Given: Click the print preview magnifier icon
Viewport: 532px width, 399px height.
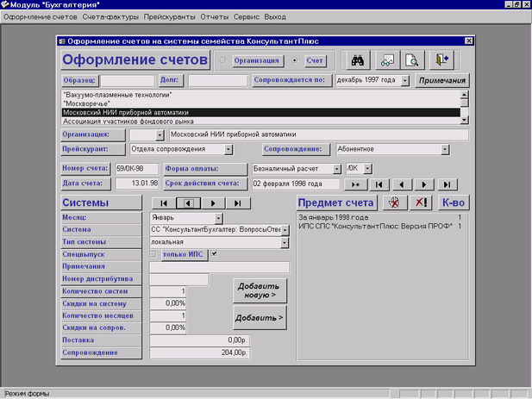Looking at the screenshot, I should pyautogui.click(x=413, y=59).
